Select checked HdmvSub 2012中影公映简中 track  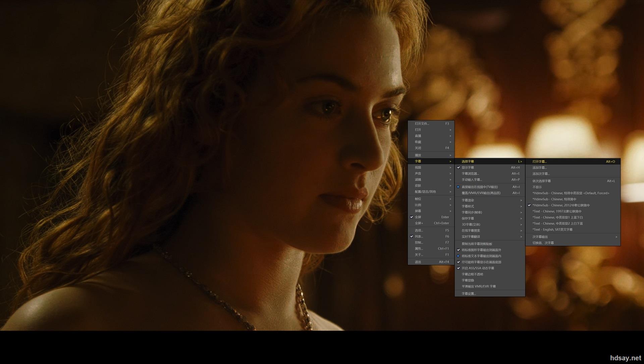[x=573, y=205]
